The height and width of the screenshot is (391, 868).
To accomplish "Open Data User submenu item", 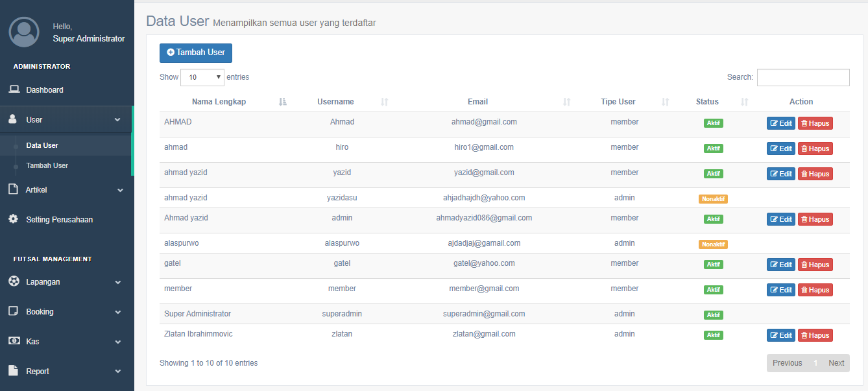I will 42,145.
